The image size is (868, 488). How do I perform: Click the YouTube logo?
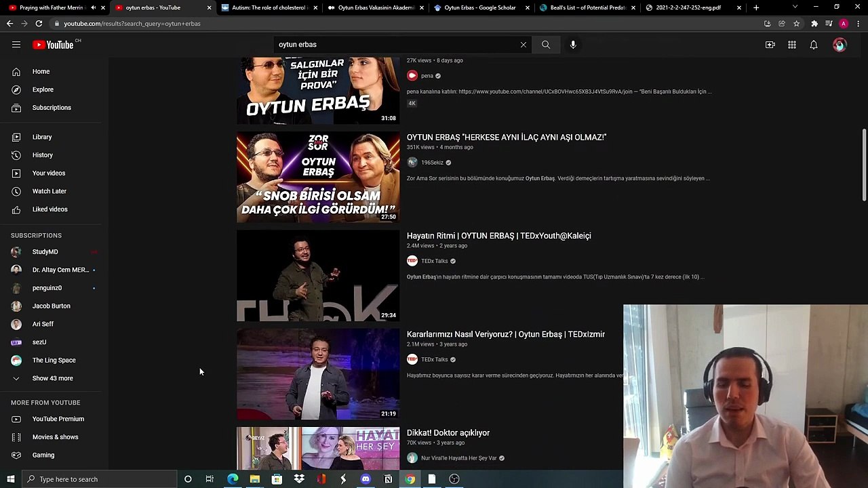(x=53, y=45)
